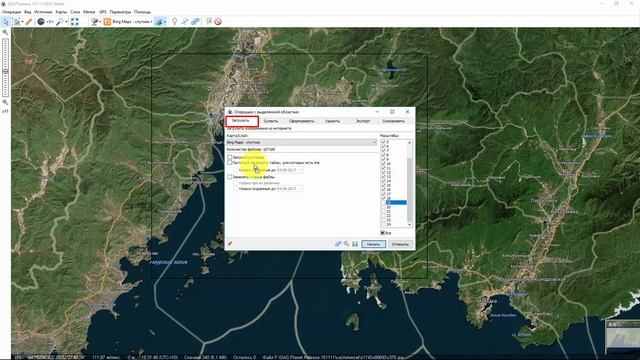The image size is (640, 360).
Task: Click the minimap thumbnail at bottom right
Action: coord(623,337)
